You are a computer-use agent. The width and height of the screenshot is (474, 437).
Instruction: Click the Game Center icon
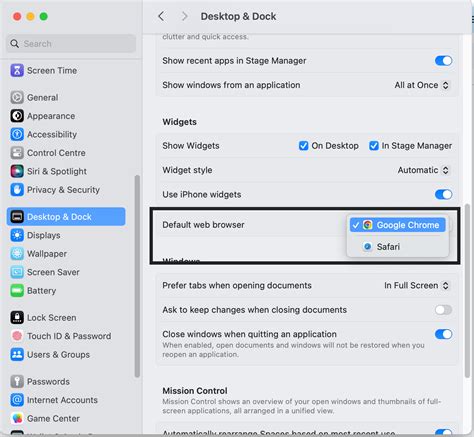(x=17, y=418)
